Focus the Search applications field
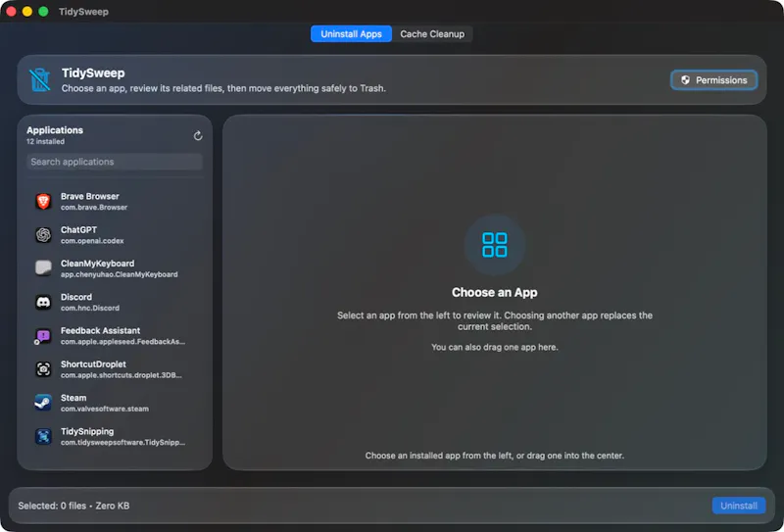 click(115, 162)
